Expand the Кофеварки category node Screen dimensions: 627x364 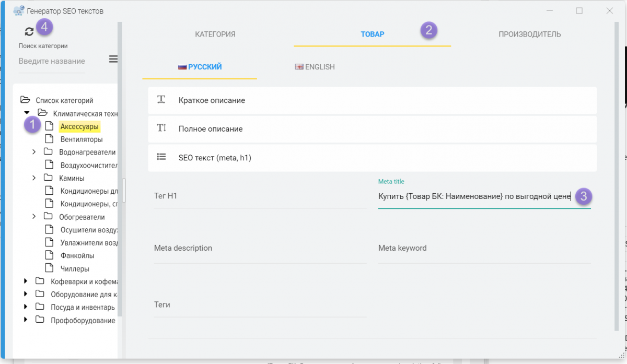[x=26, y=281]
